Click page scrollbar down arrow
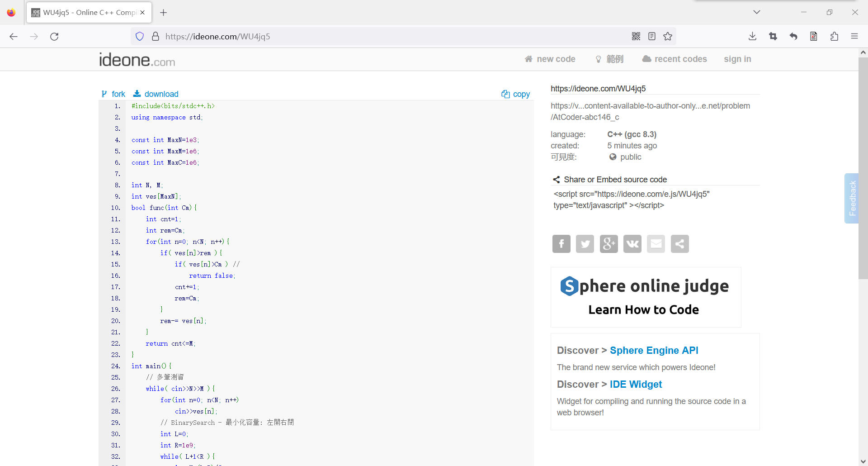868x466 pixels. pos(863,461)
